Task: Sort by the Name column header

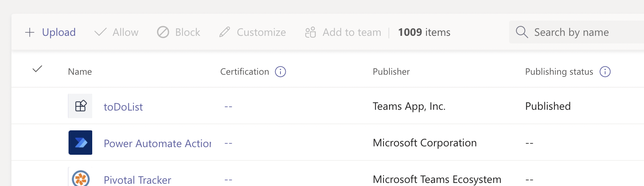Action: tap(80, 72)
